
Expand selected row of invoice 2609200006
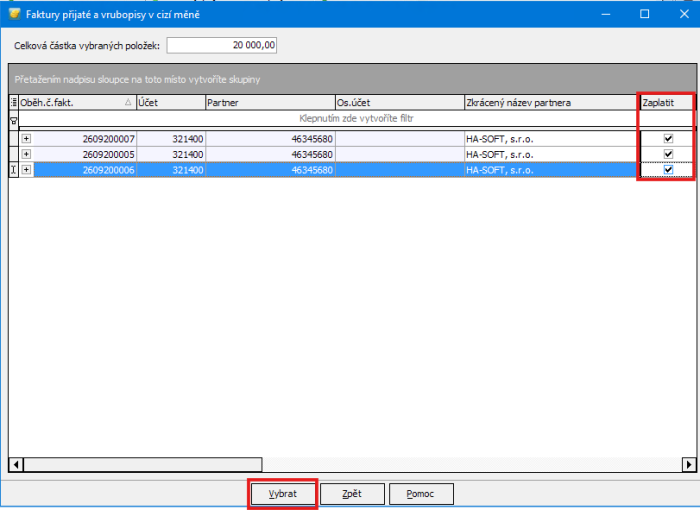pyautogui.click(x=26, y=170)
